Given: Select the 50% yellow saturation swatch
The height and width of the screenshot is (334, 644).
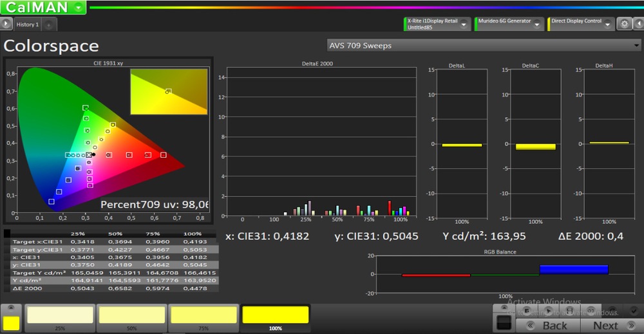Looking at the screenshot, I should 131,316.
